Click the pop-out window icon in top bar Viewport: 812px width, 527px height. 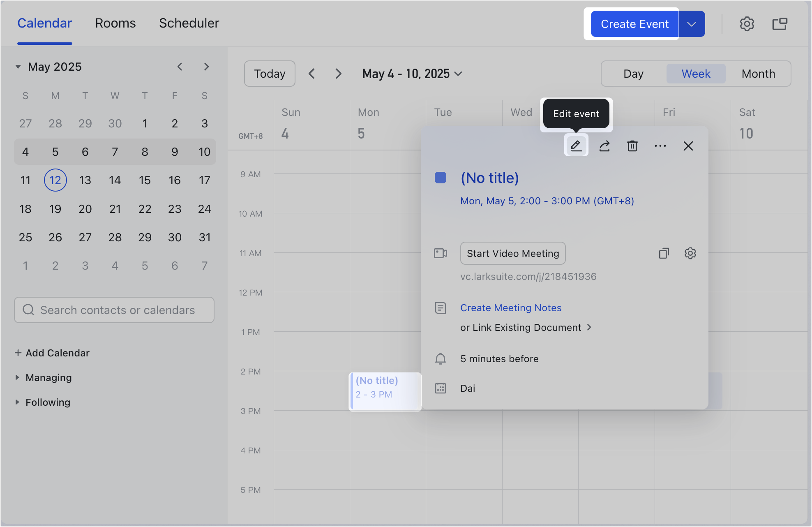pyautogui.click(x=780, y=24)
